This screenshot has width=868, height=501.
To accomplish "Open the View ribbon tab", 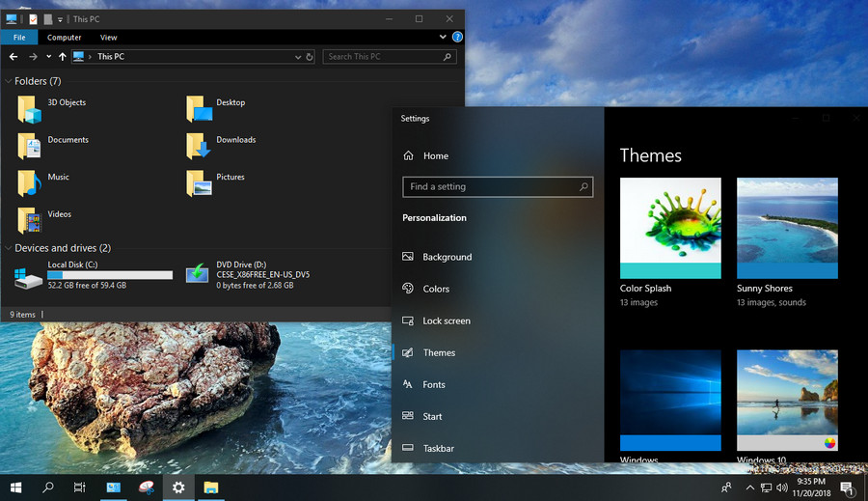I will click(x=109, y=38).
